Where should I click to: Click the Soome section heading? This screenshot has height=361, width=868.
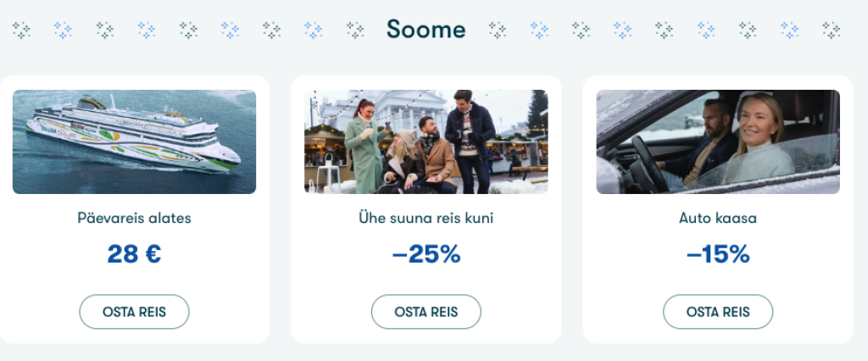[x=426, y=30]
